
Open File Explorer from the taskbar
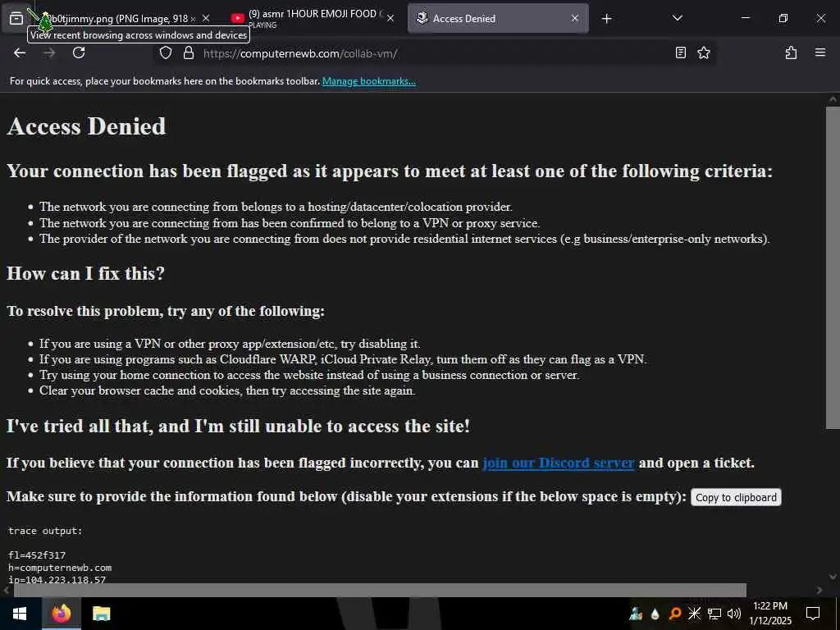click(101, 614)
